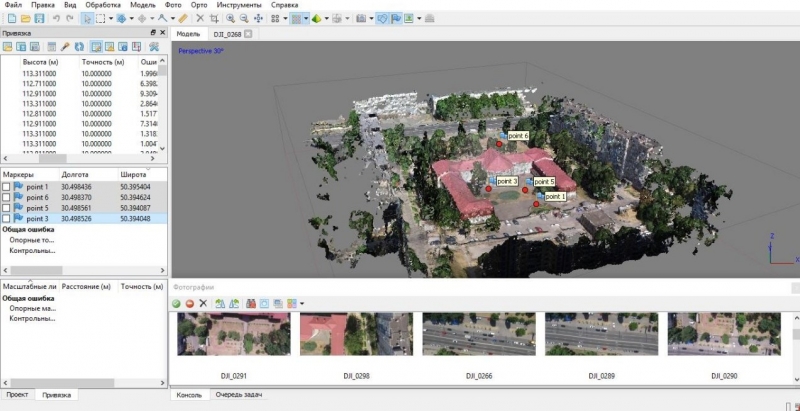Click the red disable photos icon
The image size is (800, 411).
coord(189,302)
